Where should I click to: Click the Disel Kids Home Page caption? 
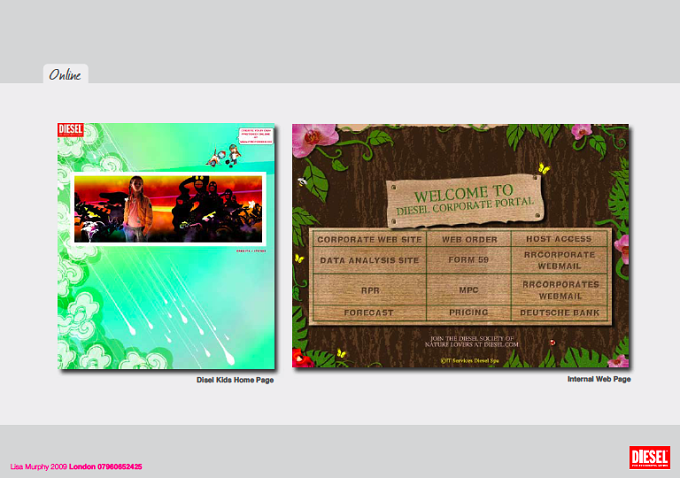[x=235, y=380]
